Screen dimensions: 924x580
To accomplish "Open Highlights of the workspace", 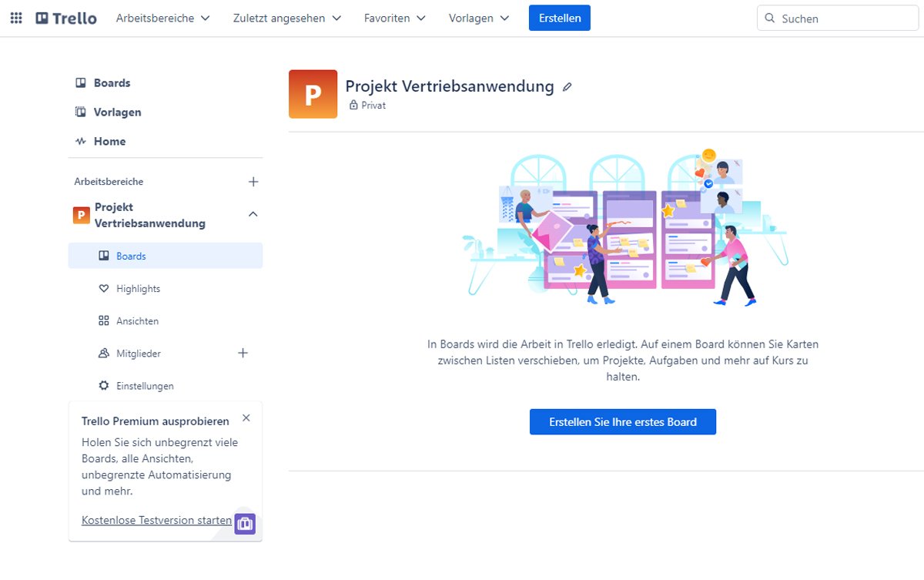I will click(140, 288).
